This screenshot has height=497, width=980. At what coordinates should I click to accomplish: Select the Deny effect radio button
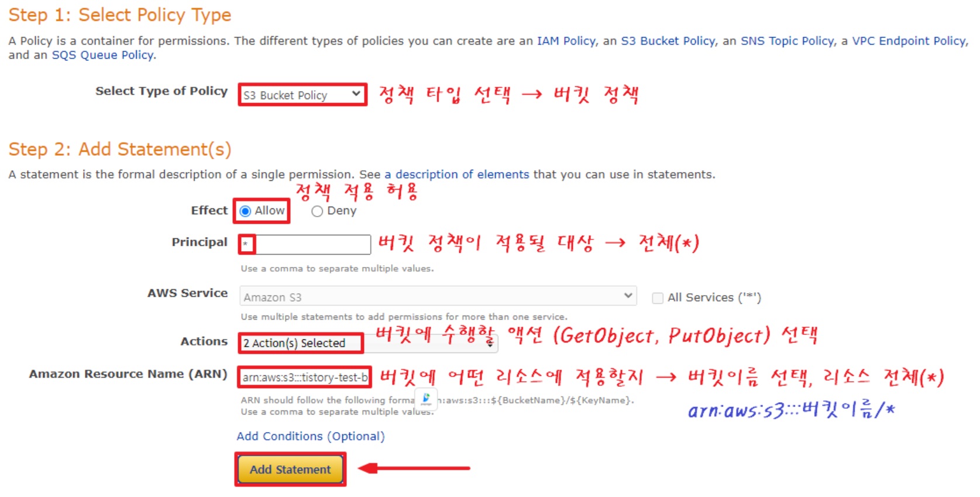click(317, 211)
